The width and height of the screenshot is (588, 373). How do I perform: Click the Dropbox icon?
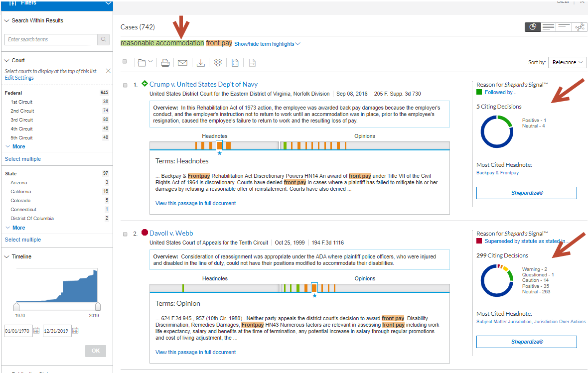coord(218,63)
